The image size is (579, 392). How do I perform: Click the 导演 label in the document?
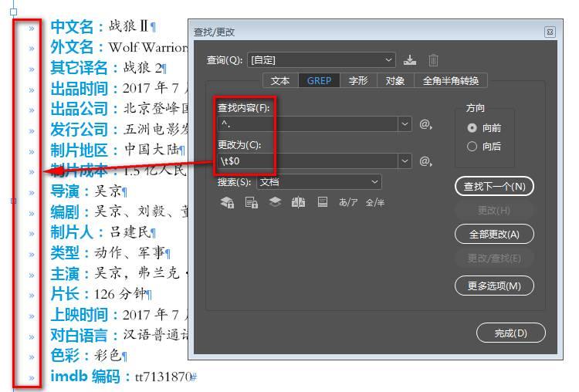point(65,191)
